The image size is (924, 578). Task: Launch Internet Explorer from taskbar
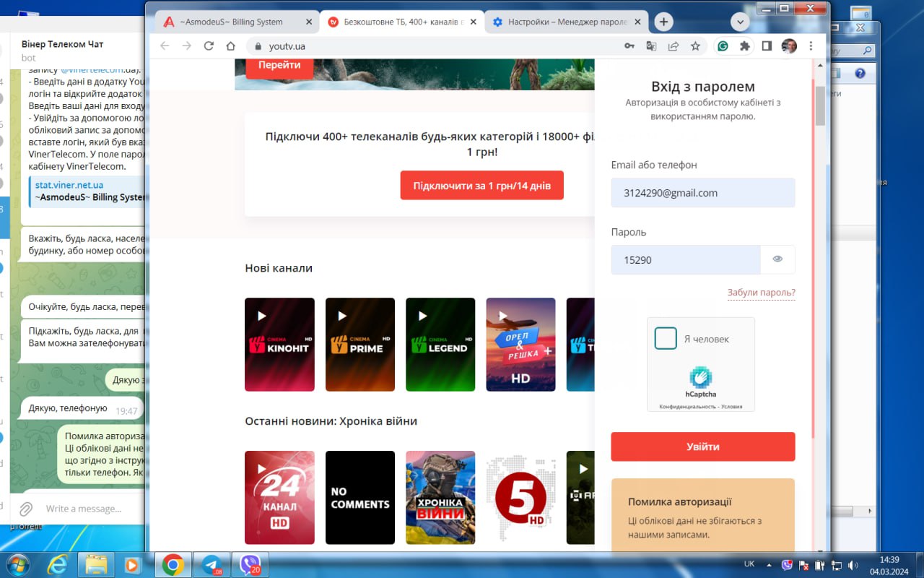[58, 564]
